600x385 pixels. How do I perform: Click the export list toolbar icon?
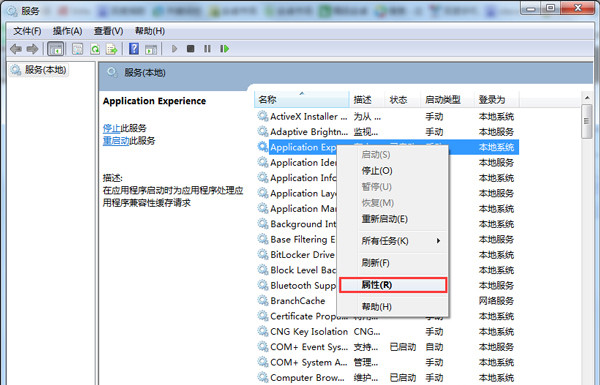tap(111, 49)
